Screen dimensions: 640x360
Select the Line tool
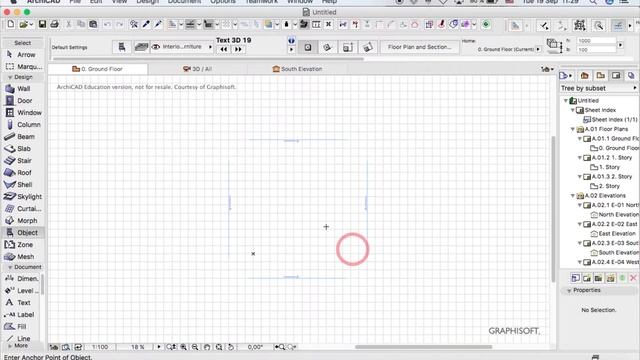pyautogui.click(x=18, y=338)
